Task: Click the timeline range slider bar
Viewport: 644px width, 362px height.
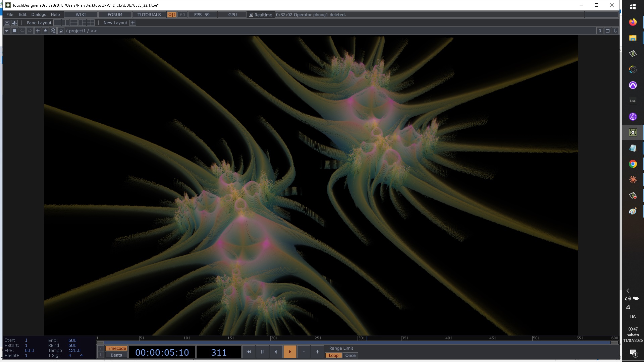Action: pos(357,343)
